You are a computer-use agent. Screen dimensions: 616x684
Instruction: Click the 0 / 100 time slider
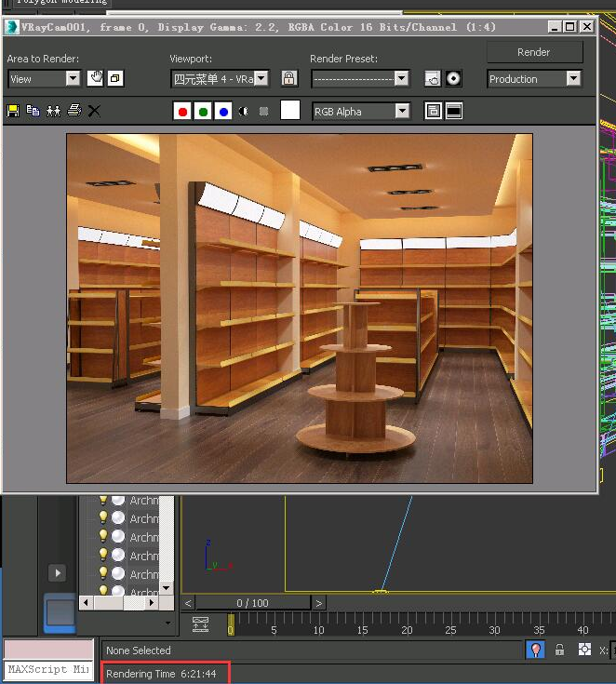(253, 603)
